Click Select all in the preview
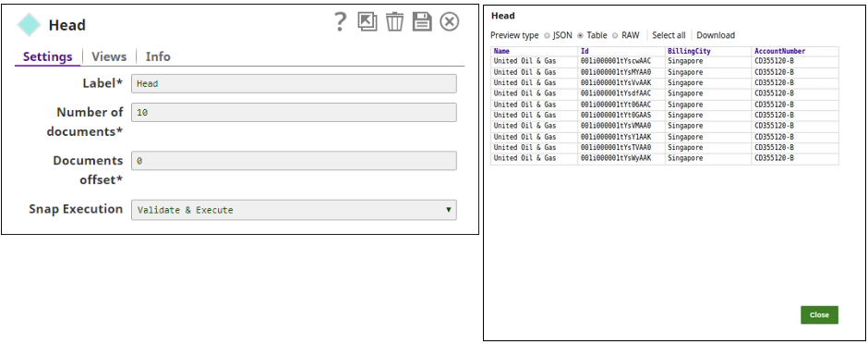 [669, 35]
